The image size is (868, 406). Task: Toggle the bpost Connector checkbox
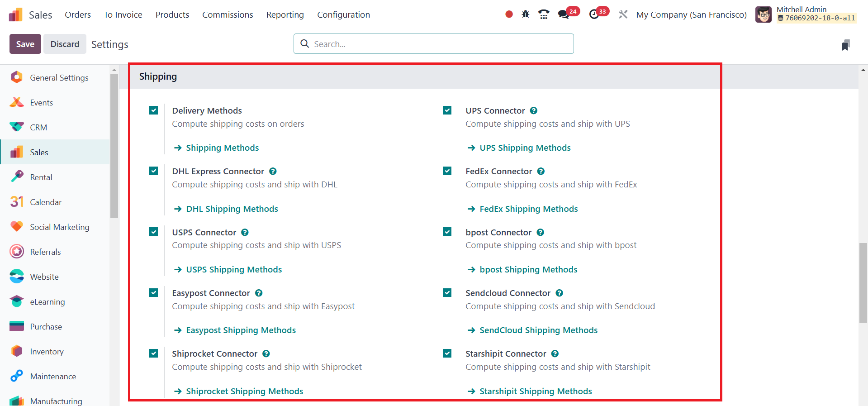(x=447, y=232)
